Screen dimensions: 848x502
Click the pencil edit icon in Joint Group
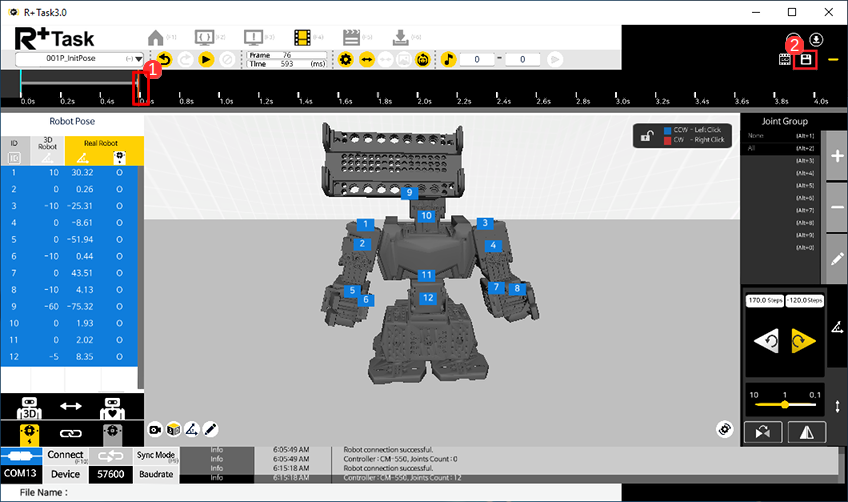(837, 259)
